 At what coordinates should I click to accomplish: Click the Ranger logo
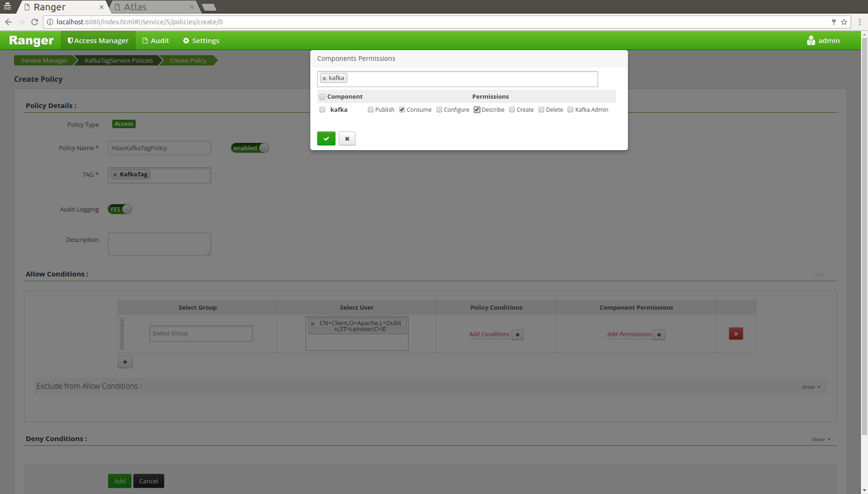[30, 40]
